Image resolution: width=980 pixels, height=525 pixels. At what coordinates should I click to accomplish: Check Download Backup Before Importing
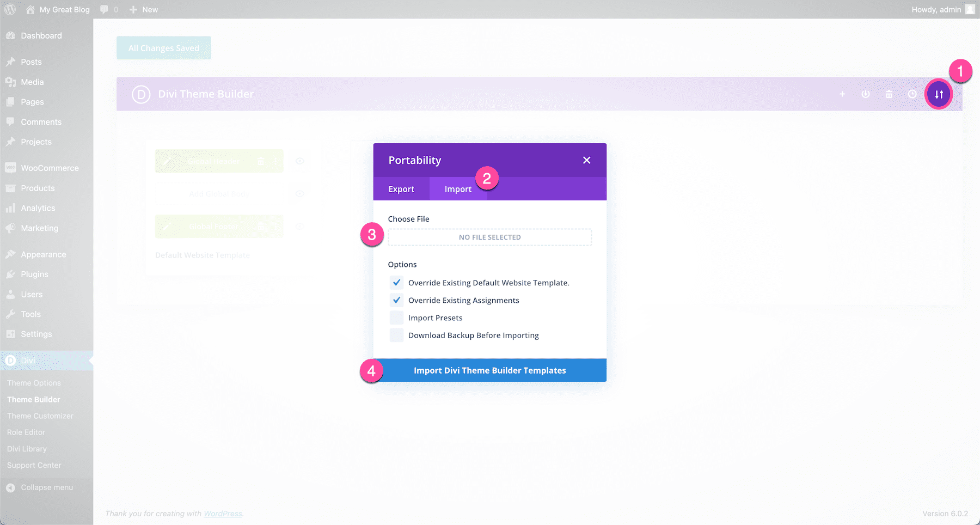click(396, 335)
